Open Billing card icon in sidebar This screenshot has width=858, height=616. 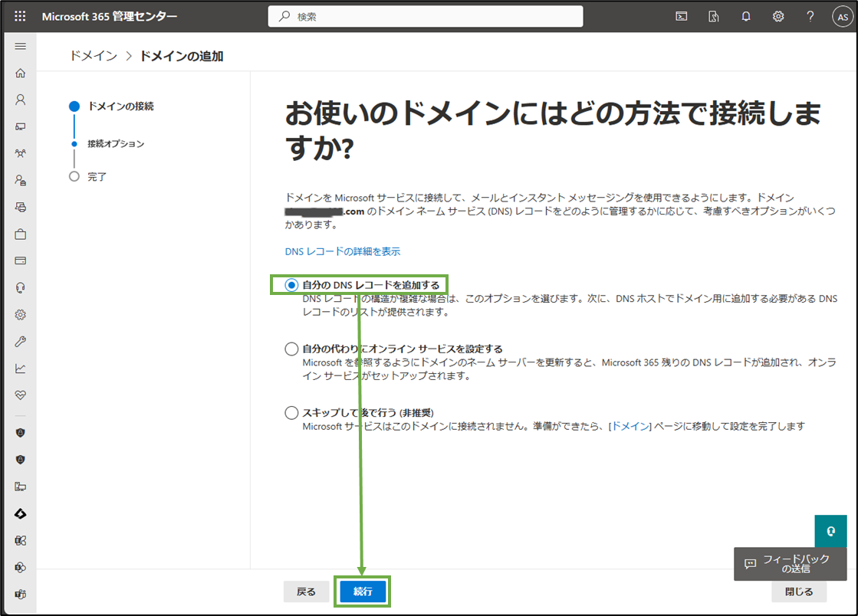click(x=20, y=260)
